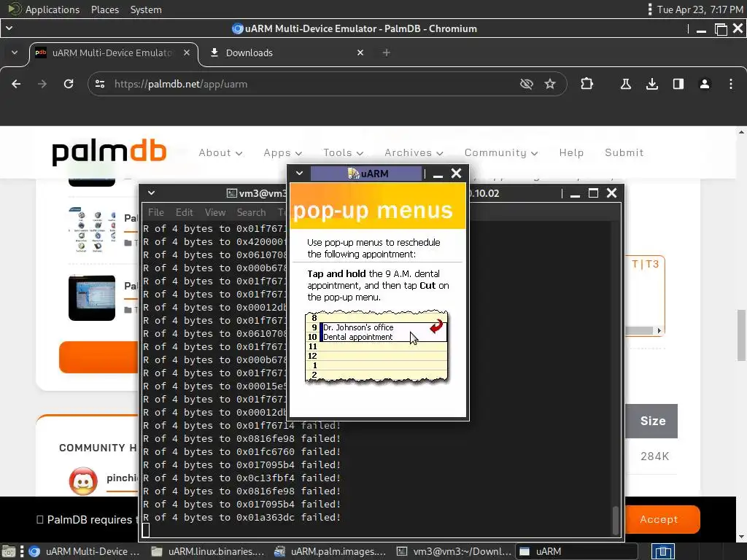This screenshot has width=747, height=560.
Task: Click the show desktop icon in taskbar
Action: pos(9,551)
